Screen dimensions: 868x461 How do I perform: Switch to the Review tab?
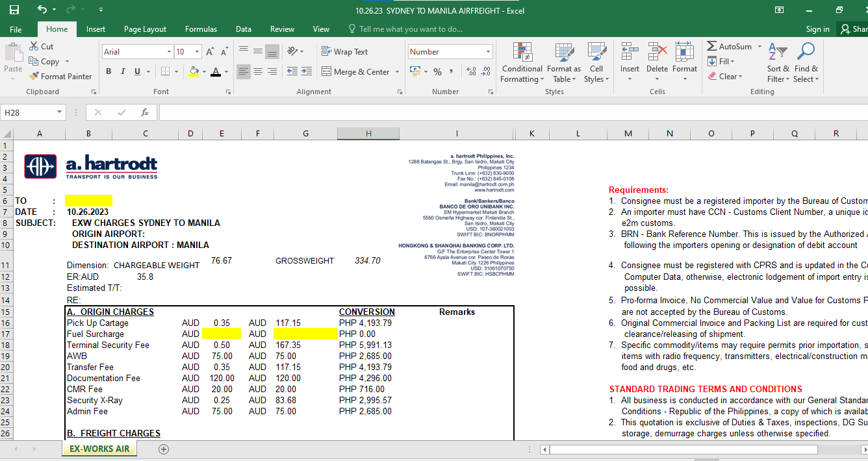click(282, 29)
